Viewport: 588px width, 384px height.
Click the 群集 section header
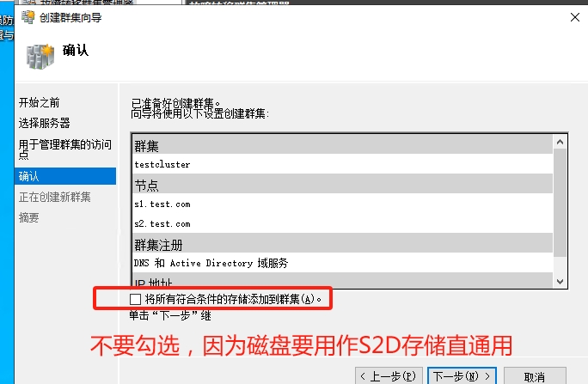point(343,144)
